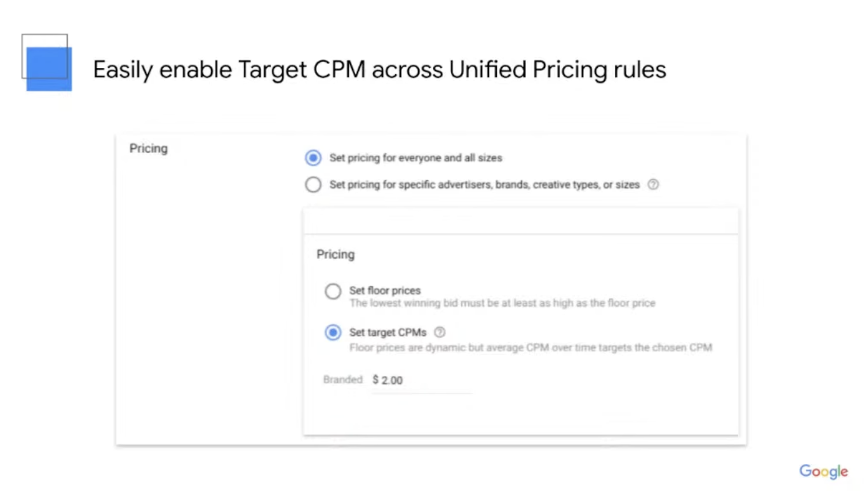
Task: Choose Set pricing for specific advertisers option
Action: click(x=313, y=184)
